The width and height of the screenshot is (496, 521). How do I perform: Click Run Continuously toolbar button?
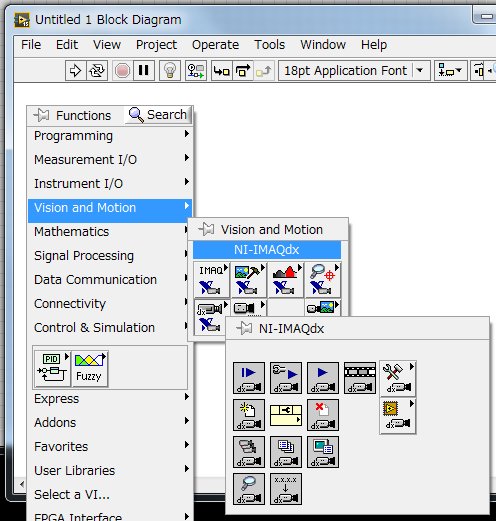(97, 70)
